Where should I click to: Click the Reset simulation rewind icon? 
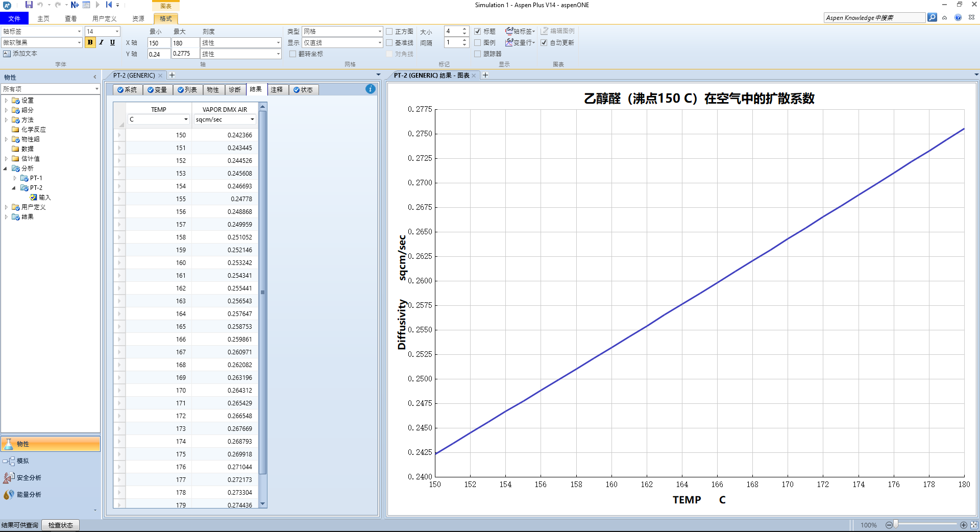pyautogui.click(x=109, y=5)
